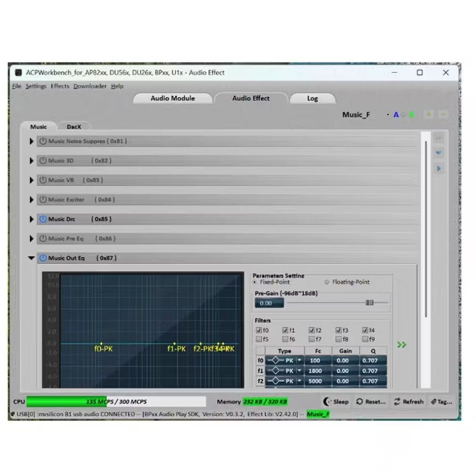Click the f1 filter shape icon in Type column
This screenshot has width=476, height=476.
coord(276,371)
